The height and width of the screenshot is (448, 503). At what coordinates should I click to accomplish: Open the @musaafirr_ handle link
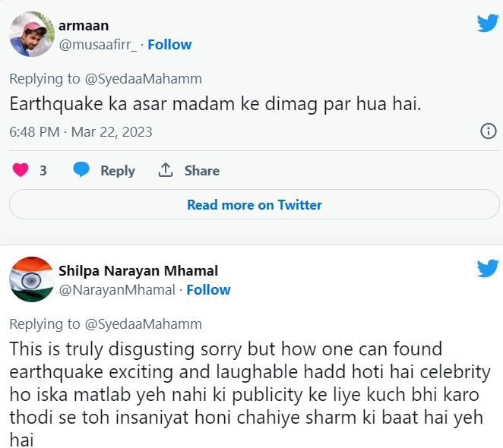[x=98, y=45]
